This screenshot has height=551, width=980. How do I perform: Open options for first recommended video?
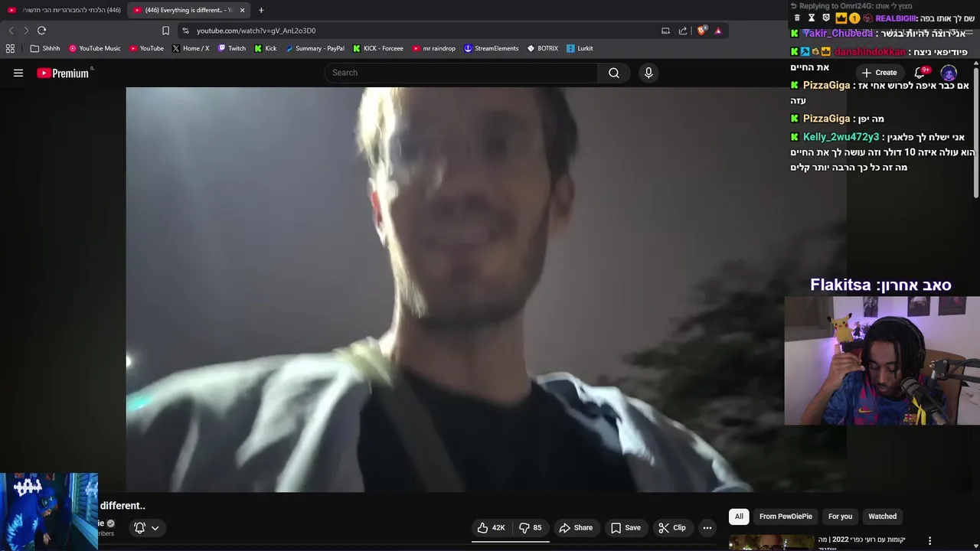pos(929,540)
